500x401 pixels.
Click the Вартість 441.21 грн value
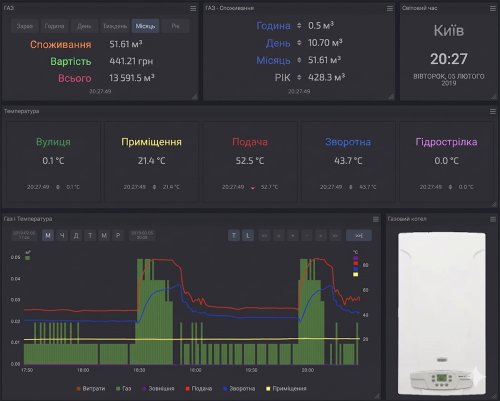(131, 61)
